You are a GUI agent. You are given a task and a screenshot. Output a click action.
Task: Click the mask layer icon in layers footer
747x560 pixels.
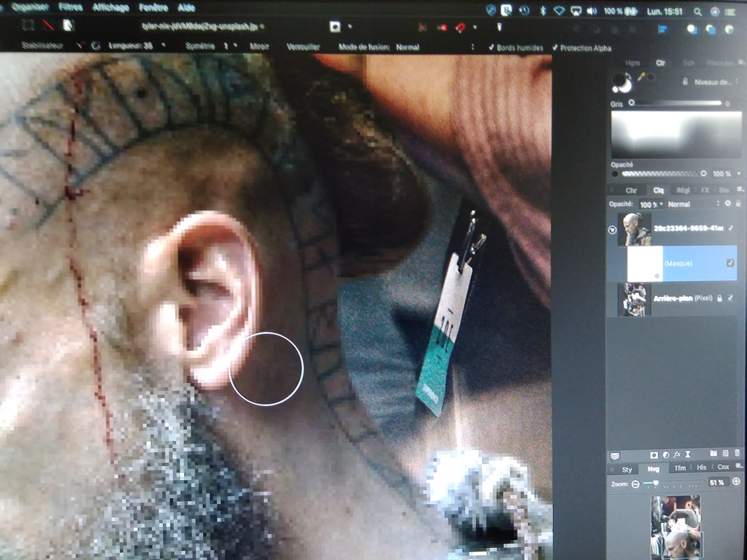[x=654, y=455]
